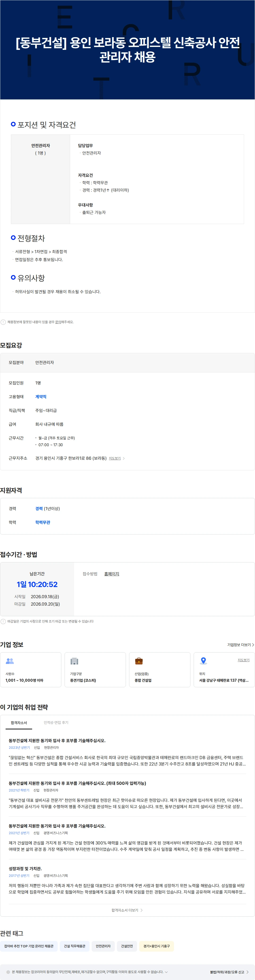This screenshot has height=980, width=255.
Task: Click the 학력무관 link in 지원자격
Action: (x=43, y=522)
